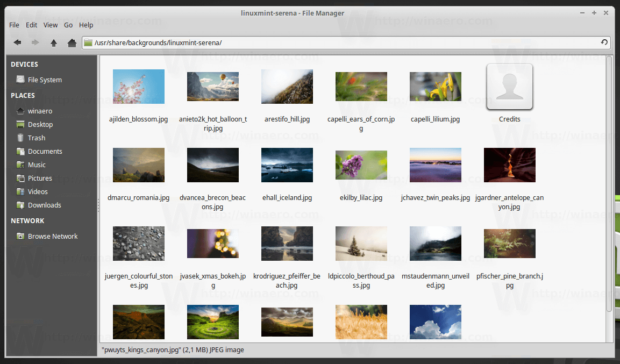Viewport: 620px width, 364px height.
Task: Click the capelli_lilium.jpg file name label
Action: click(436, 119)
